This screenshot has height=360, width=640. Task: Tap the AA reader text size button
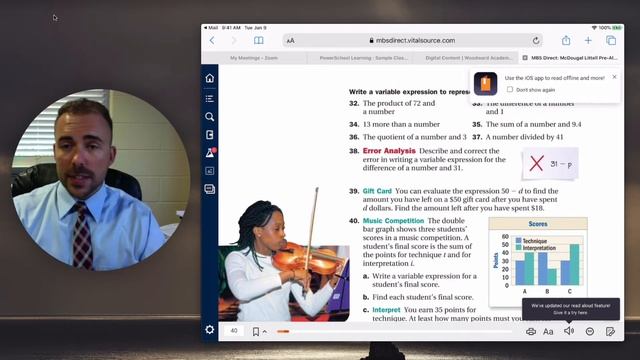point(290,40)
